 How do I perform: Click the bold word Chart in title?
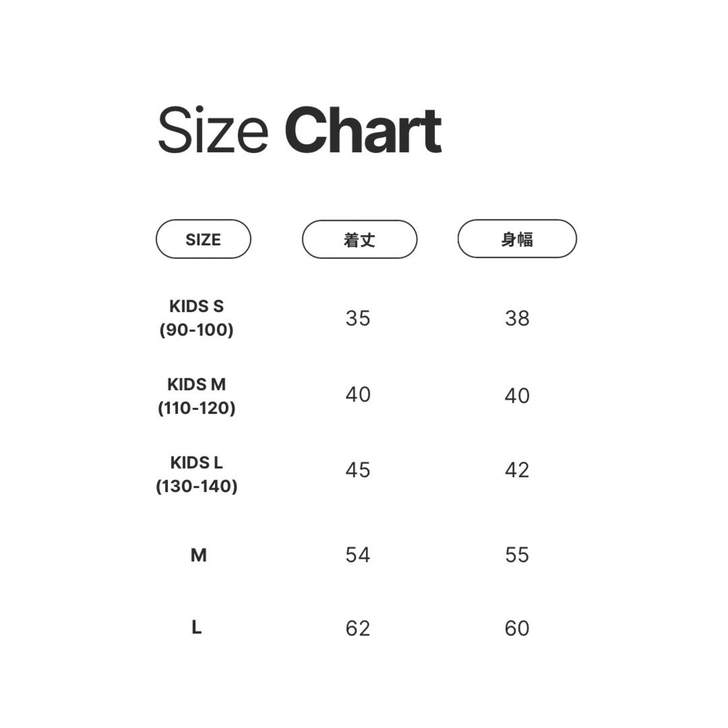(x=363, y=131)
